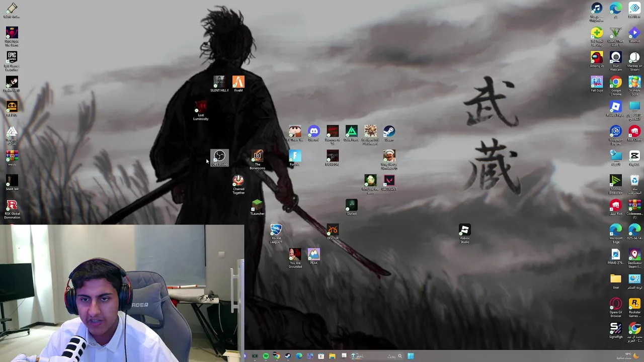Launch the Riot Client red fist icon
The image size is (644, 362).
pyautogui.click(x=634, y=133)
